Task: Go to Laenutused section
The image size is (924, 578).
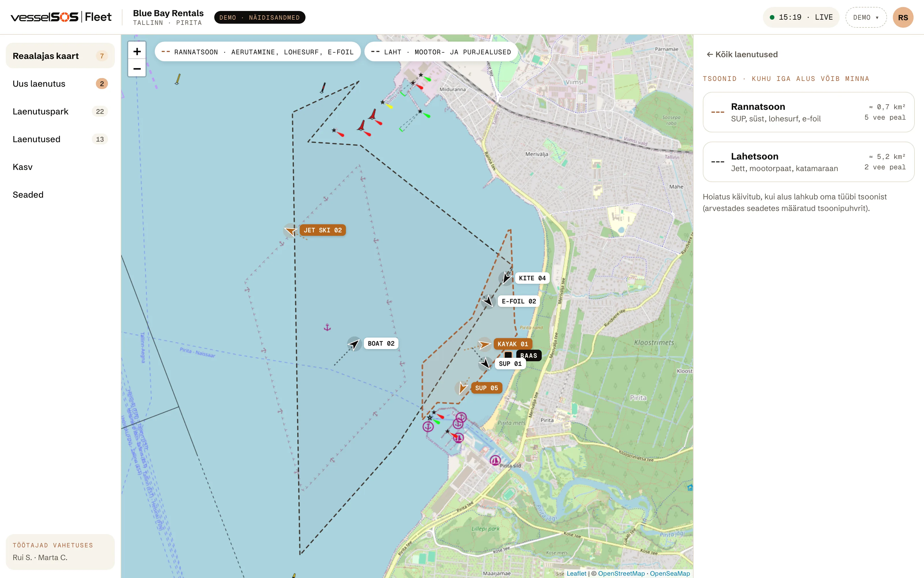Action: (x=60, y=139)
